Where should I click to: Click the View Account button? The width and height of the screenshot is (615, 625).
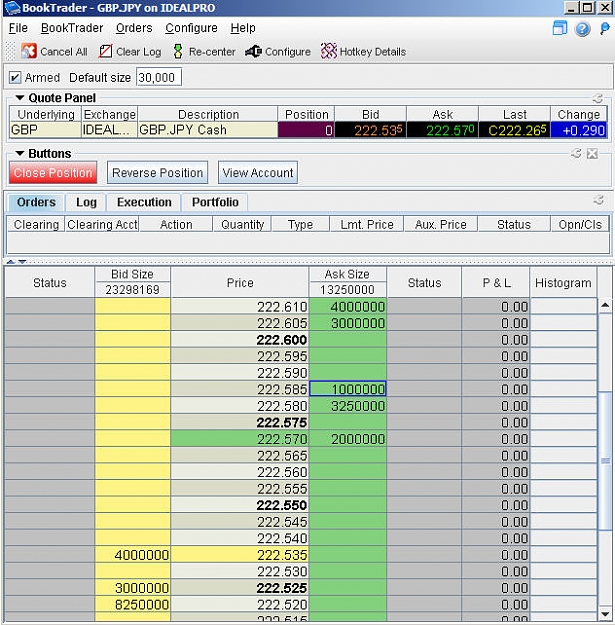pyautogui.click(x=258, y=173)
